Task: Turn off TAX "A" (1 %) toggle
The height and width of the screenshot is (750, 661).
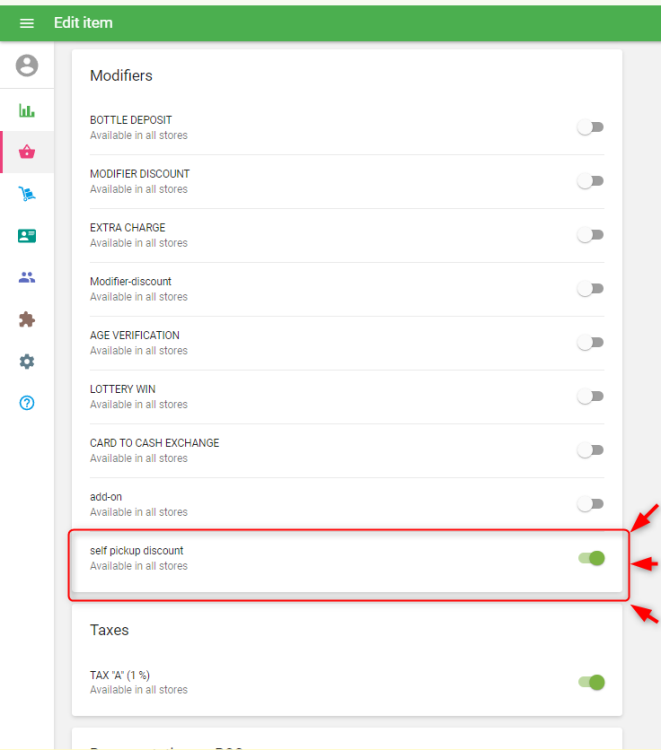Action: tap(592, 682)
